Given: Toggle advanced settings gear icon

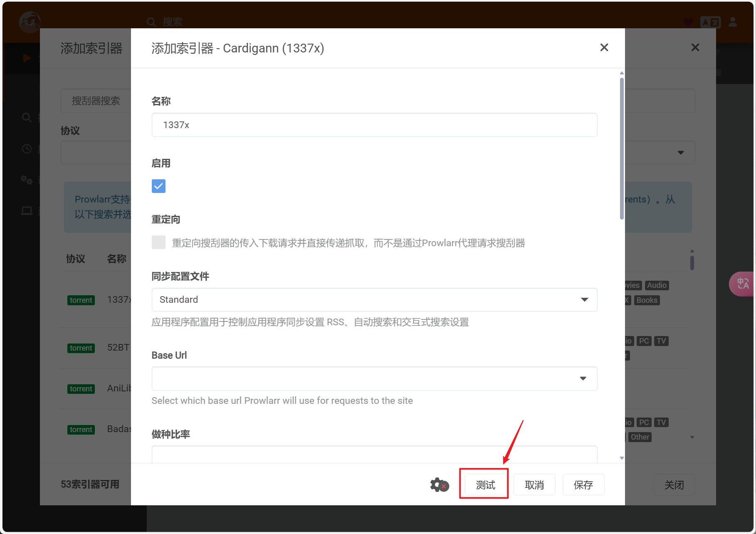Looking at the screenshot, I should tap(439, 485).
